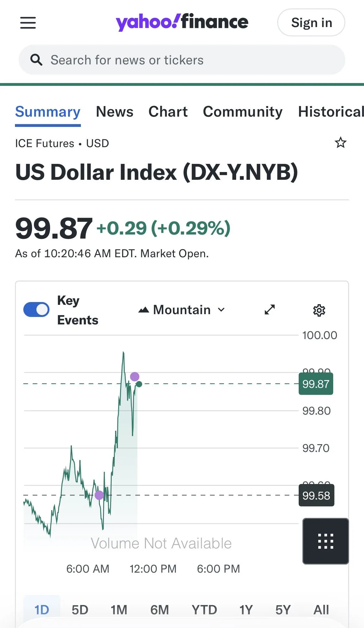Click the Yahoo Finance logo

click(182, 22)
